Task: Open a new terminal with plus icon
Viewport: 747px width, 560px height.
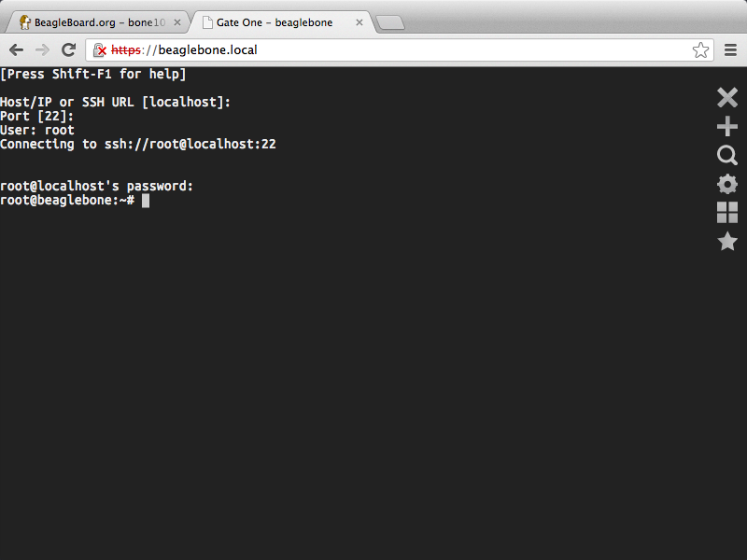Action: [726, 127]
